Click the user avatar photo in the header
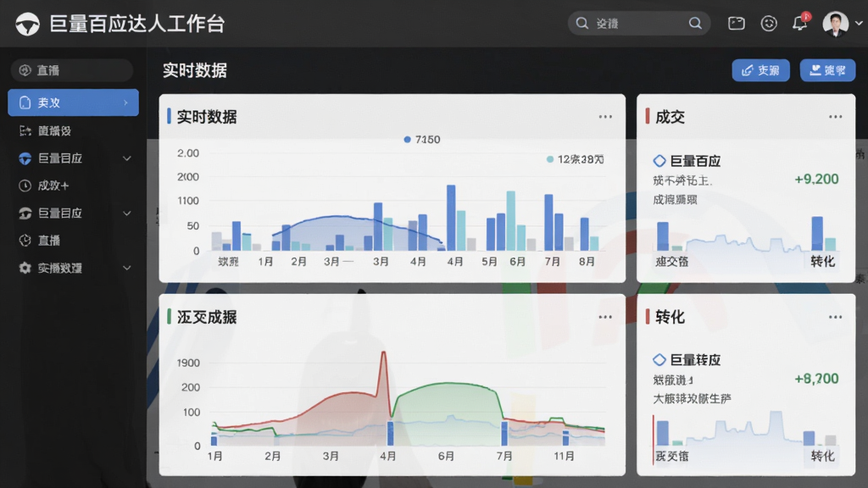 [x=835, y=24]
